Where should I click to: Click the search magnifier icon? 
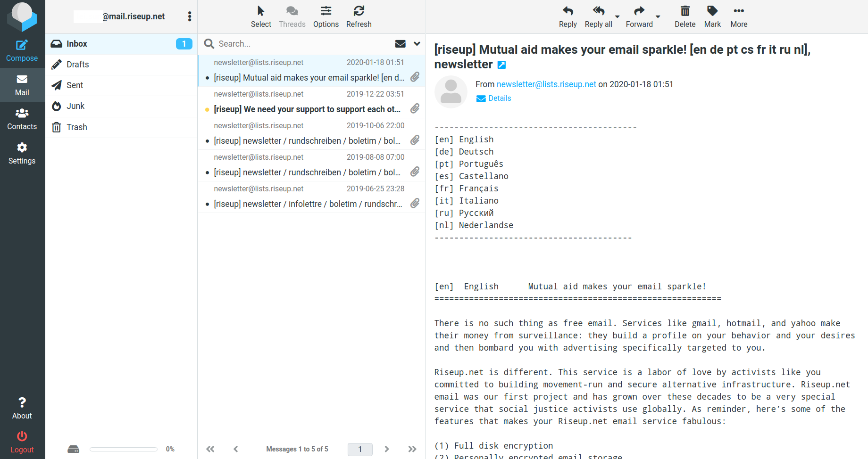(209, 44)
